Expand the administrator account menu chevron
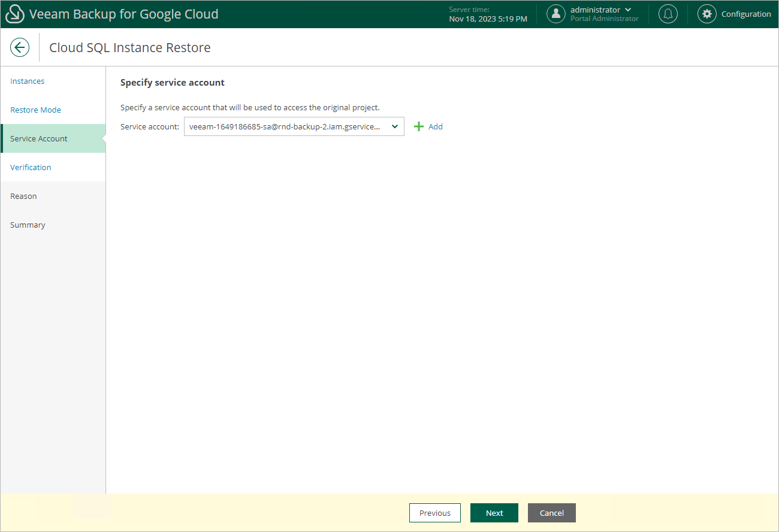Screen dimensions: 779x532 click(x=628, y=10)
